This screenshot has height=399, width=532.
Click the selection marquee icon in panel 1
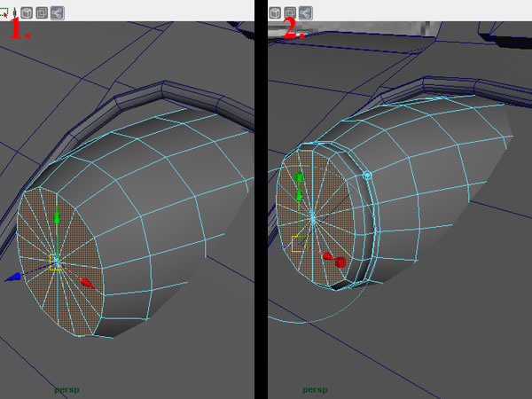pos(4,13)
